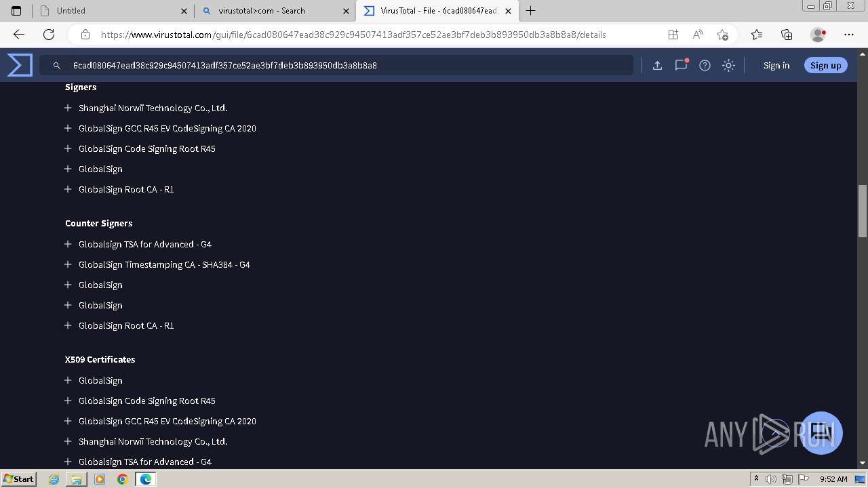
Task: Click the volume speaker tray icon
Action: [x=771, y=479]
